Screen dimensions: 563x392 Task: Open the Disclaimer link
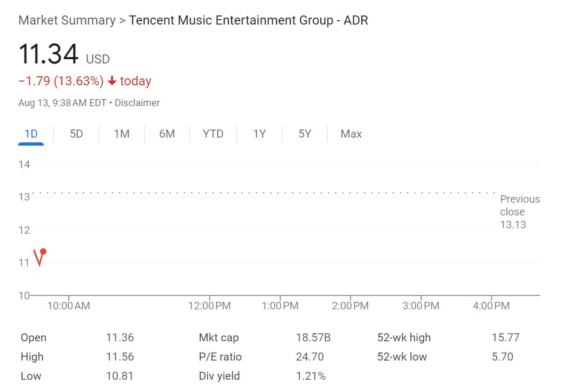tap(137, 103)
